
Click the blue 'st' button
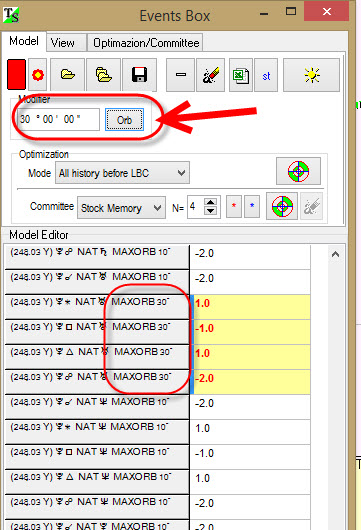click(x=266, y=75)
